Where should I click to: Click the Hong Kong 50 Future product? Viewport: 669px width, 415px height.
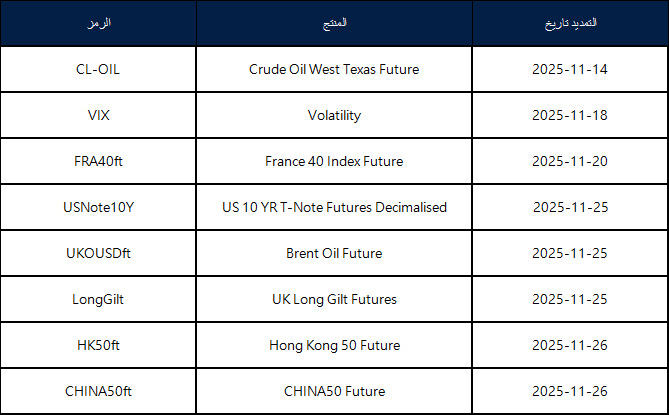coord(334,346)
